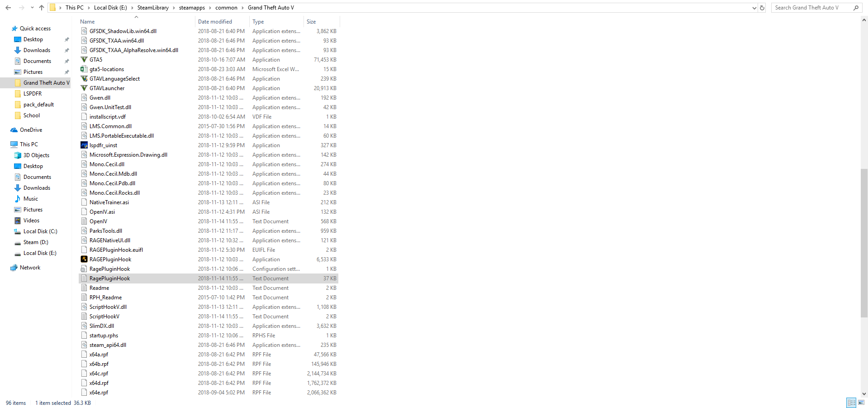
Task: Expand the address bar history dropdown
Action: coord(754,8)
